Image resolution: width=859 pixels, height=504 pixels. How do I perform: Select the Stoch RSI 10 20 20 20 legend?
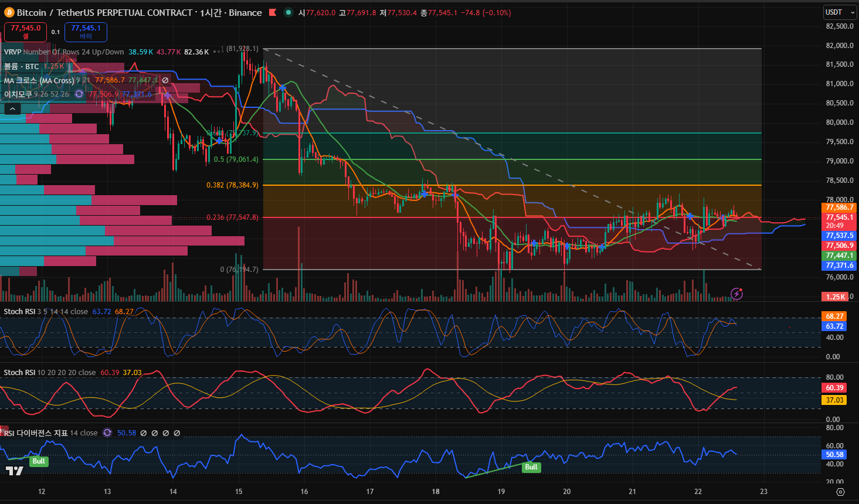click(x=50, y=372)
